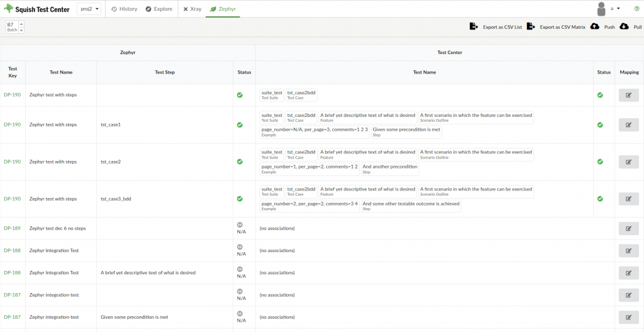Click the Push cloud upload icon
The height and width of the screenshot is (332, 644).
[594, 26]
